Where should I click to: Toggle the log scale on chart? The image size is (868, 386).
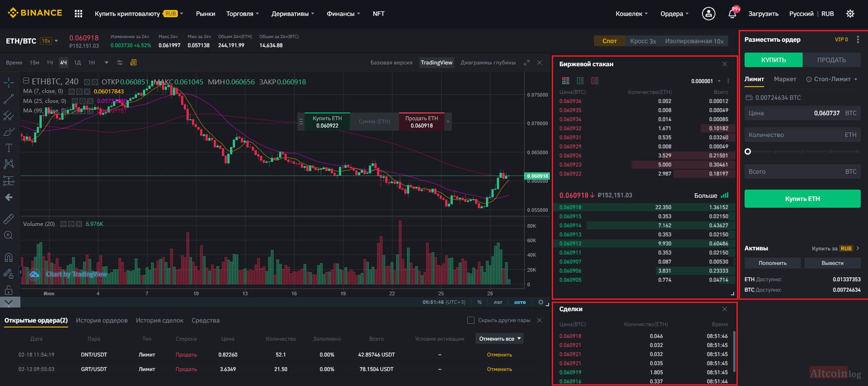click(498, 302)
